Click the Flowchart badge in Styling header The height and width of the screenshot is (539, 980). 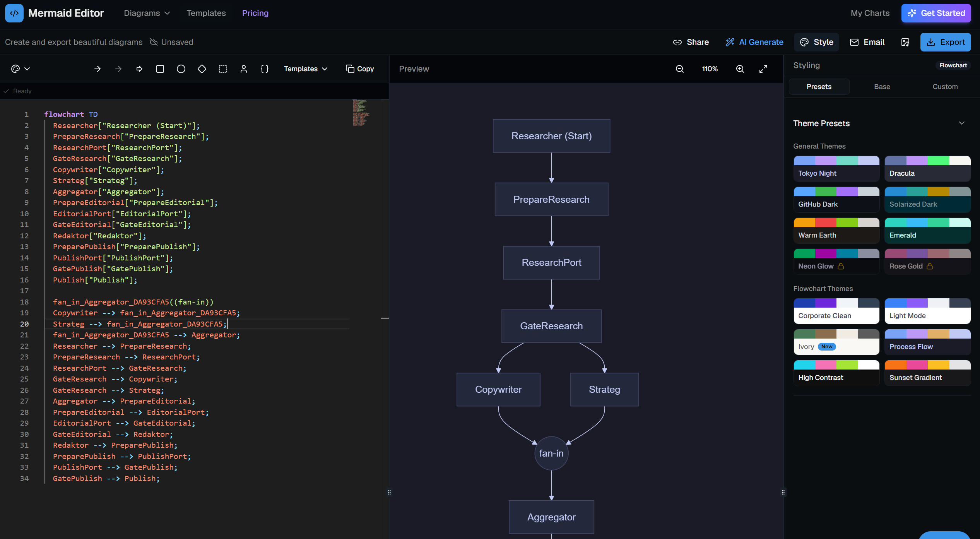953,65
